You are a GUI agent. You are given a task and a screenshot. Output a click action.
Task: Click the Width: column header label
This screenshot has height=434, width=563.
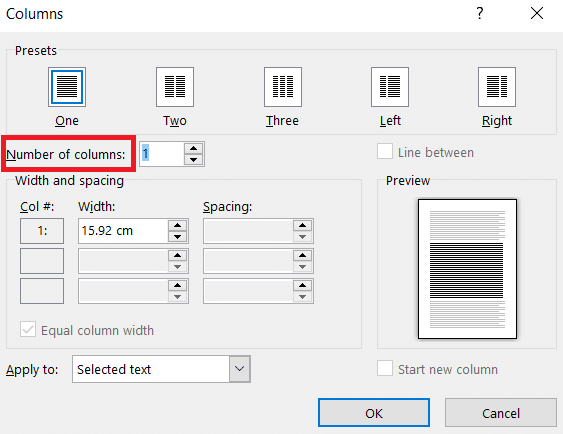point(97,207)
